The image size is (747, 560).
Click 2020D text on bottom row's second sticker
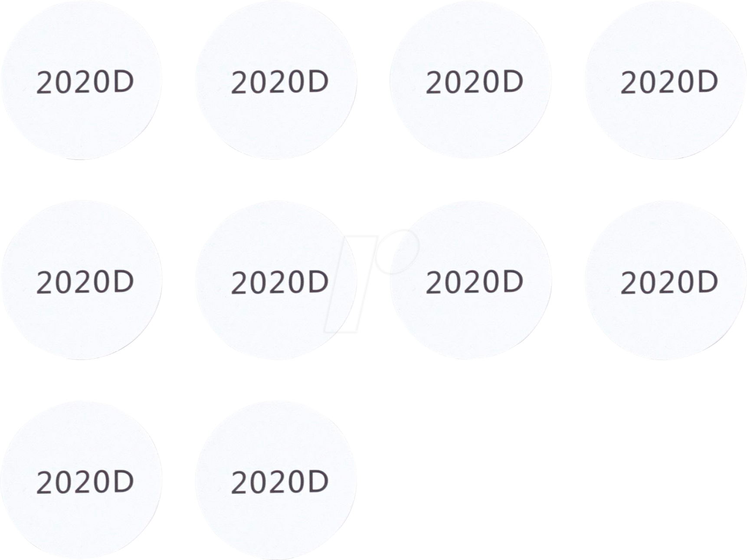(280, 482)
